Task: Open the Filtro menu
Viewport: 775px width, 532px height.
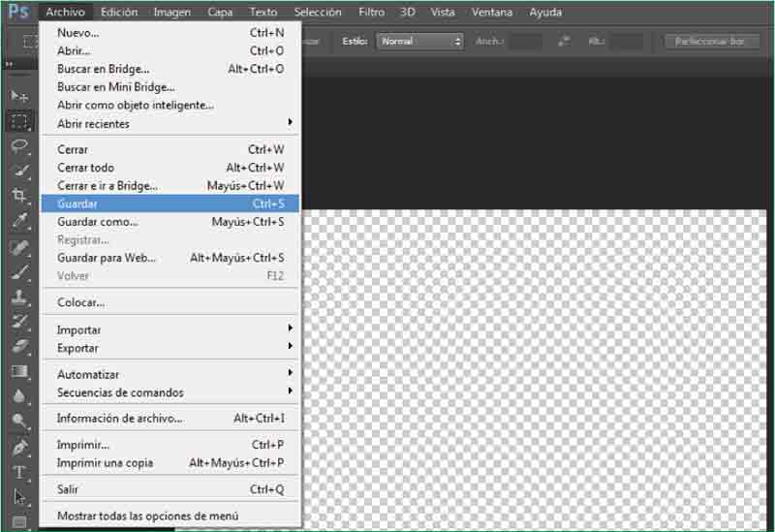Action: (x=371, y=13)
